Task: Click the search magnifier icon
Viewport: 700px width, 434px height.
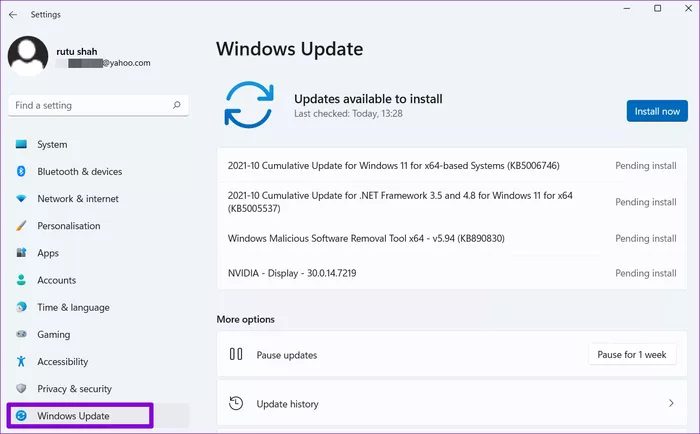Action: tap(176, 105)
